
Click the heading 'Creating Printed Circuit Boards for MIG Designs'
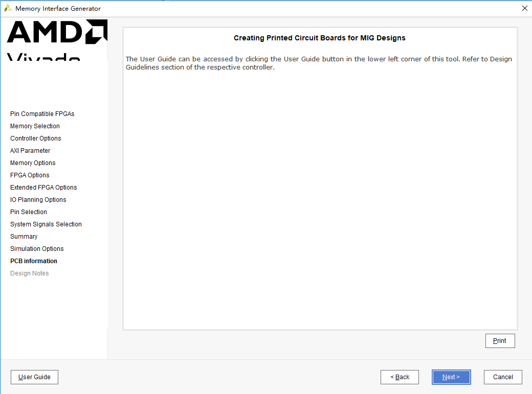pos(320,38)
